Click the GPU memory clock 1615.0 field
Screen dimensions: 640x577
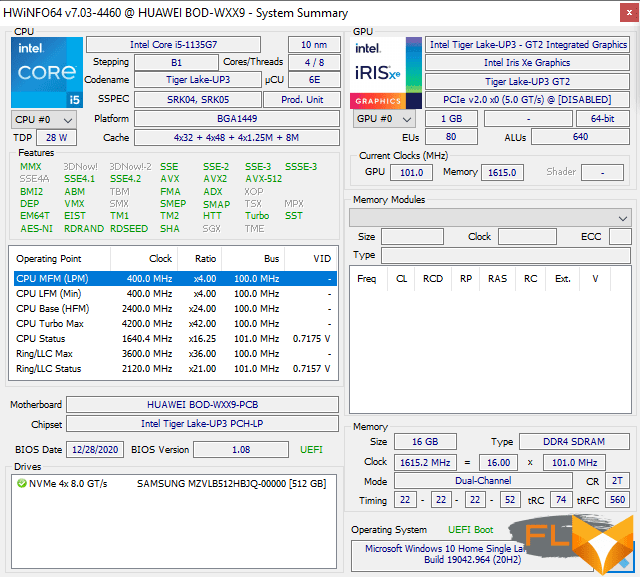(x=502, y=173)
